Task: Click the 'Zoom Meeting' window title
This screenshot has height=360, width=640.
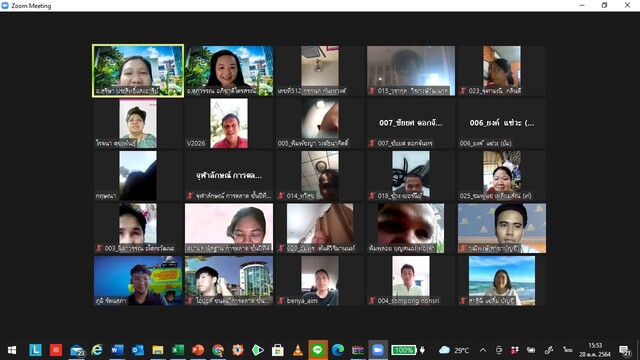Action: 31,6
